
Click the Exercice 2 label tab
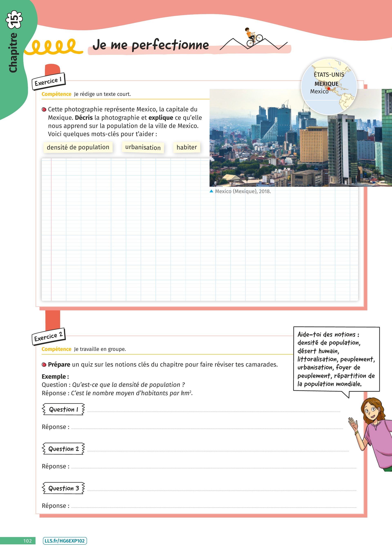pos(48,337)
